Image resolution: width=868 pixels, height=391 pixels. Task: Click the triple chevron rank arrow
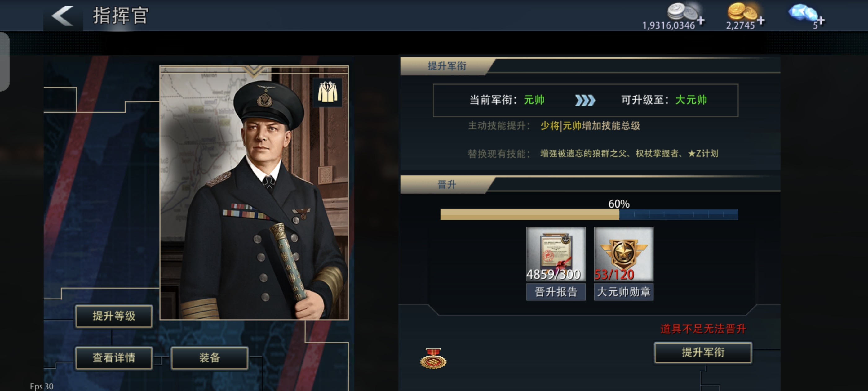(x=585, y=100)
